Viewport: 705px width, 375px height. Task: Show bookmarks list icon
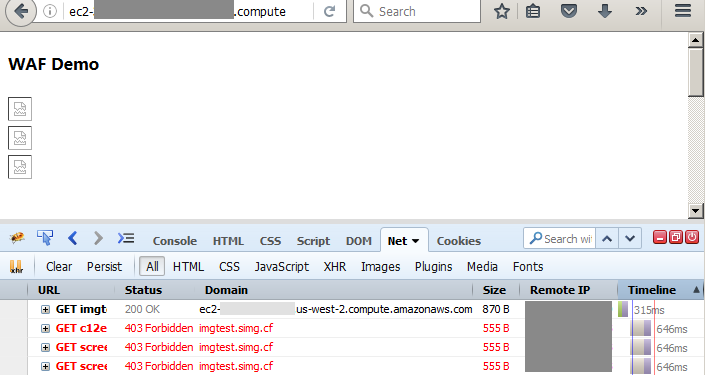(533, 11)
